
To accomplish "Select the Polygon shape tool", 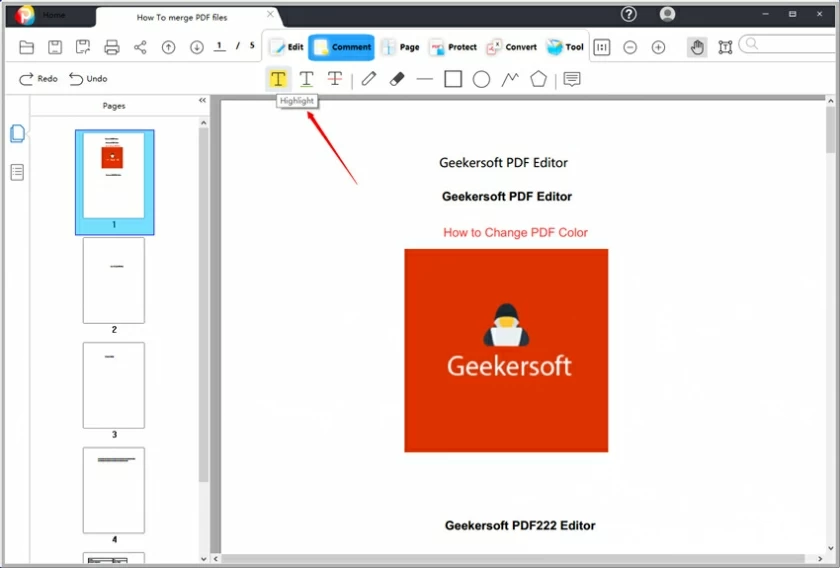I will [538, 79].
